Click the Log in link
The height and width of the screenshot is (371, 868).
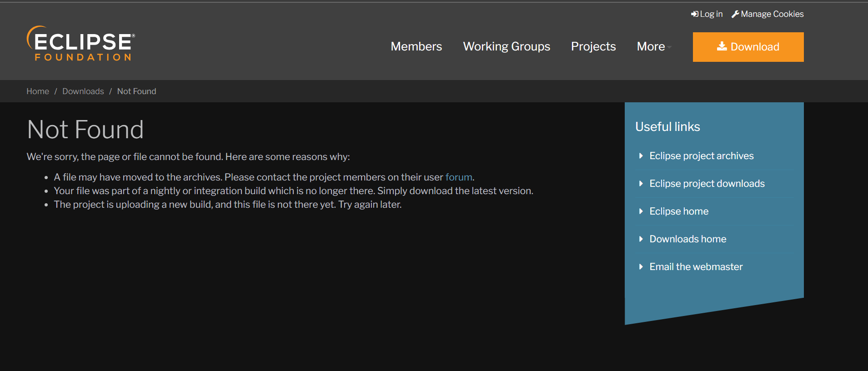707,14
